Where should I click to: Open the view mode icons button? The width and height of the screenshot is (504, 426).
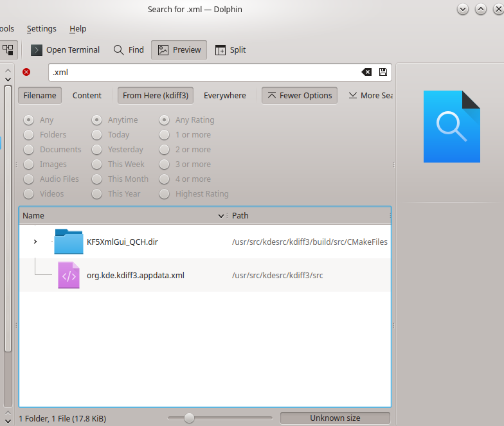(x=8, y=50)
